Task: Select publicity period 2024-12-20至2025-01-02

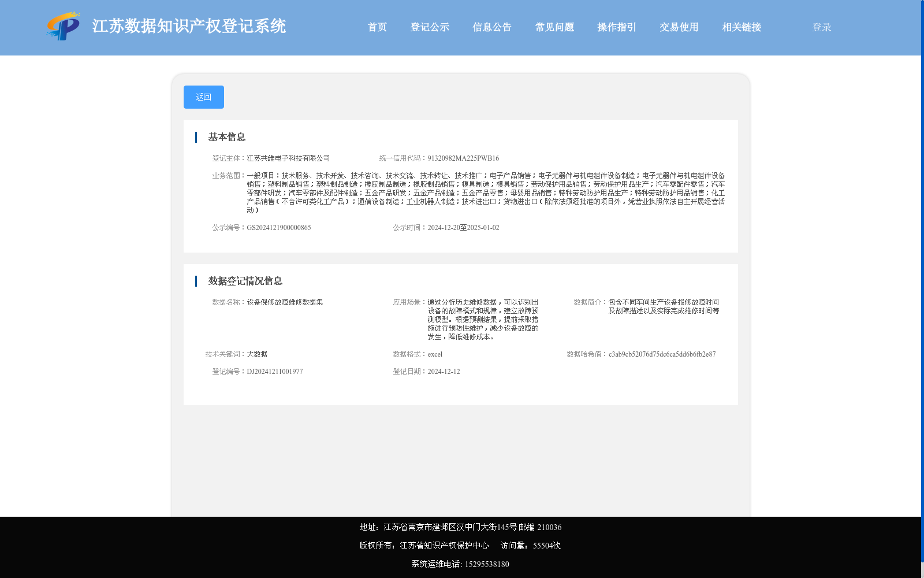Action: click(x=463, y=228)
